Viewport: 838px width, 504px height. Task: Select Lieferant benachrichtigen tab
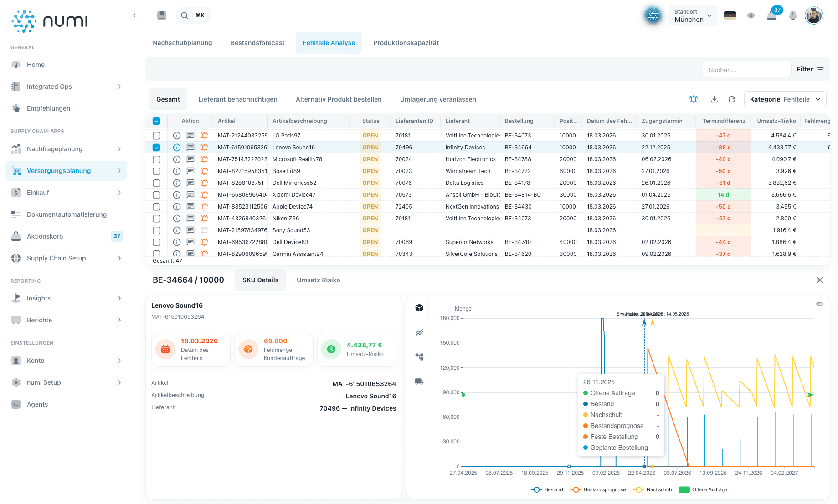238,99
